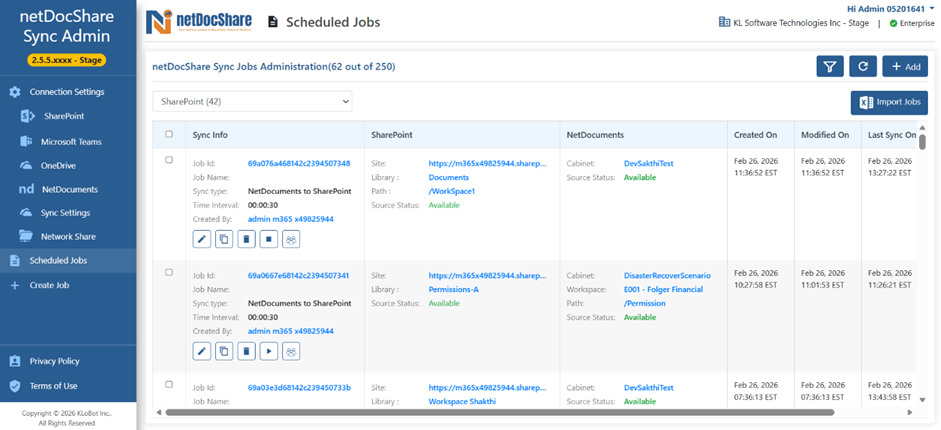
Task: Open the filter icon button
Action: pos(830,67)
